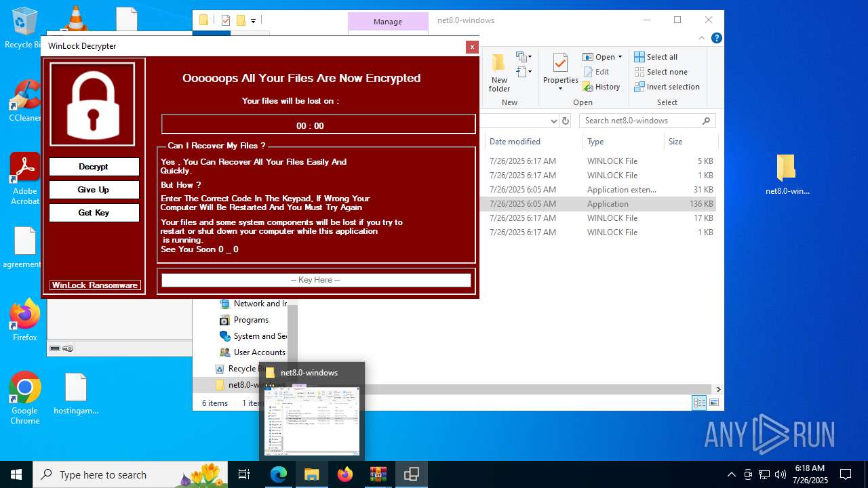868x488 pixels.
Task: Click Decrypt in the WinLock window
Action: point(94,167)
